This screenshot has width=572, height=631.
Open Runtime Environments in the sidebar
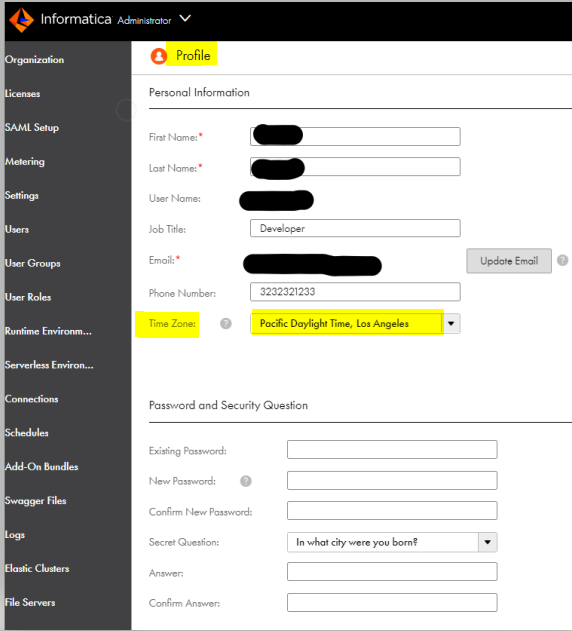tap(48, 331)
